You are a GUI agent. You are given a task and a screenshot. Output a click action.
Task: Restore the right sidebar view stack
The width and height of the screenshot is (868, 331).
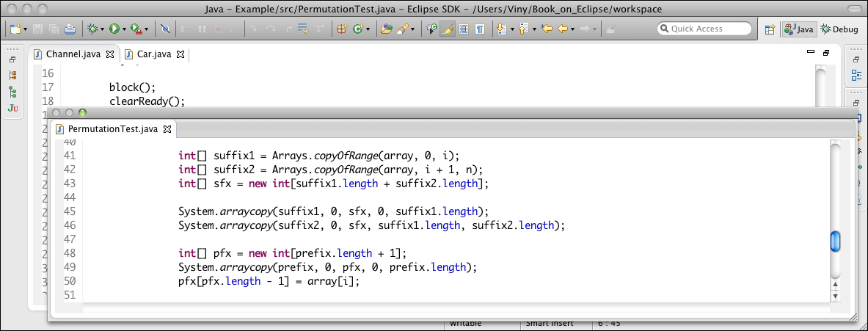pos(856,59)
